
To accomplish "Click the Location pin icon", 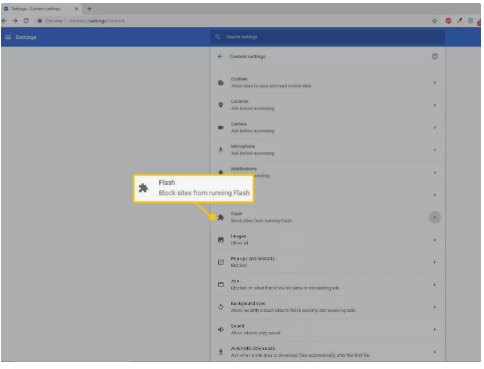I will 221,105.
